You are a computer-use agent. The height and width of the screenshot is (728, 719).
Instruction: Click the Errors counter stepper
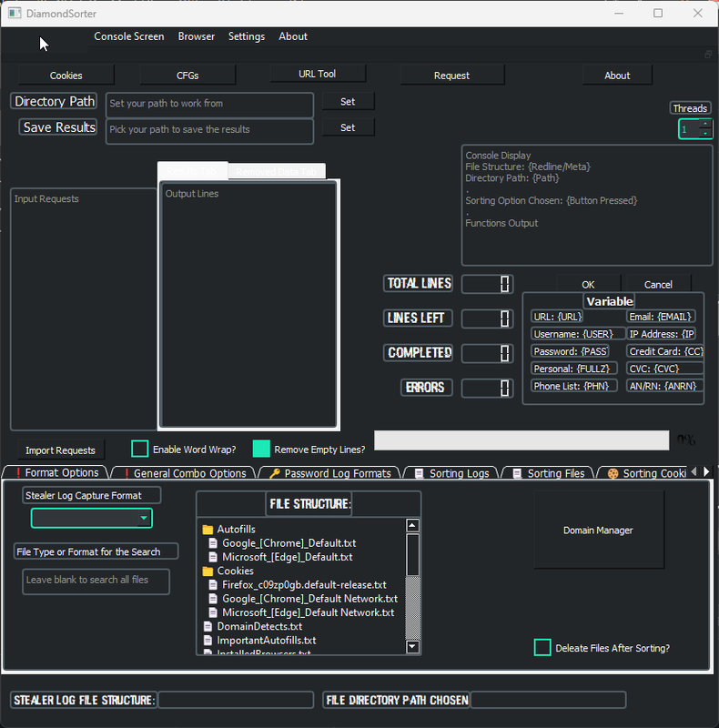point(505,388)
